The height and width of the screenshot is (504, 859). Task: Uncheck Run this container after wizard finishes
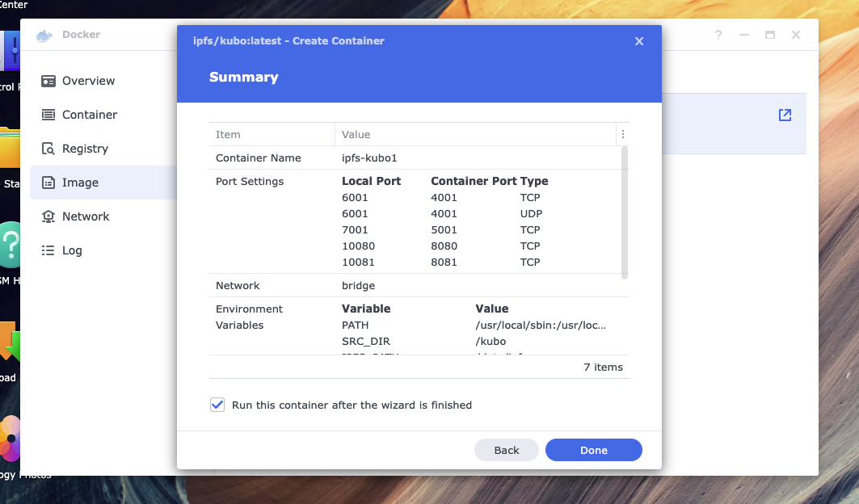pyautogui.click(x=217, y=405)
